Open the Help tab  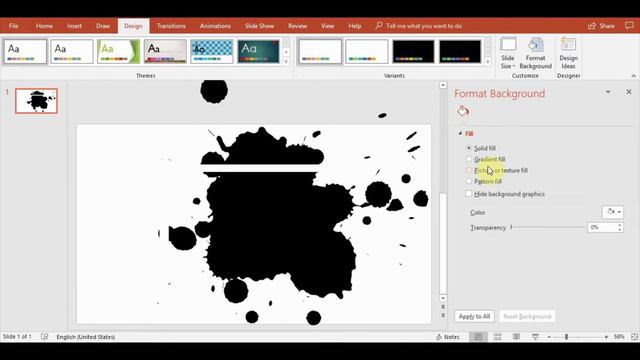coord(355,26)
